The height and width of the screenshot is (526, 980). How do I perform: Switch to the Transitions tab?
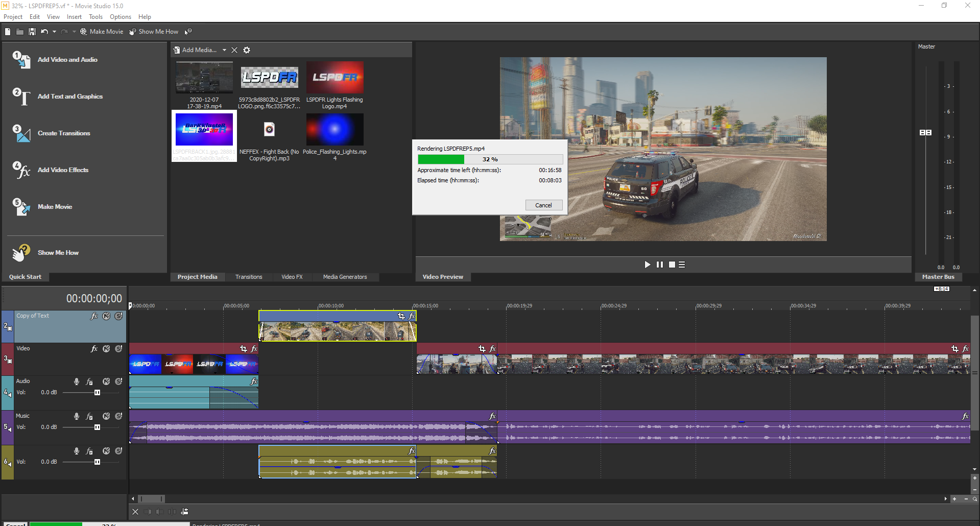249,277
